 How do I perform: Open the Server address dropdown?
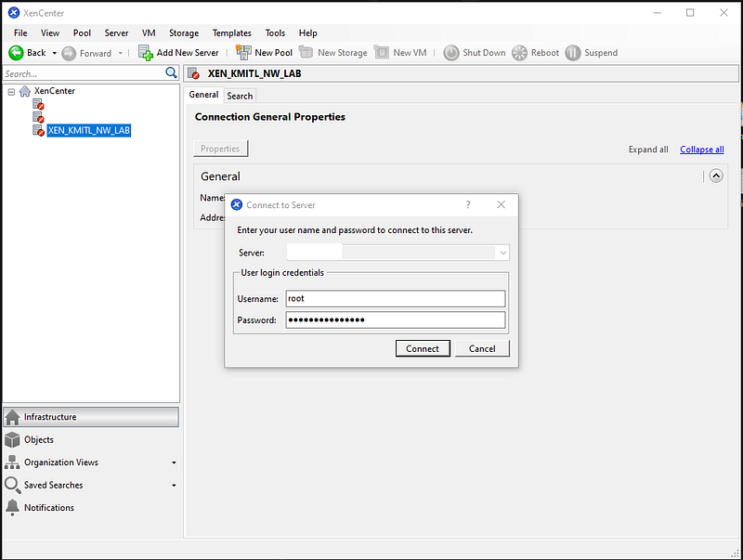(502, 253)
